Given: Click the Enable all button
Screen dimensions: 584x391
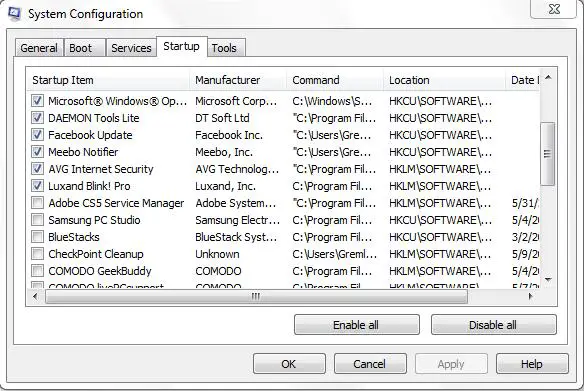Looking at the screenshot, I should [x=356, y=325].
